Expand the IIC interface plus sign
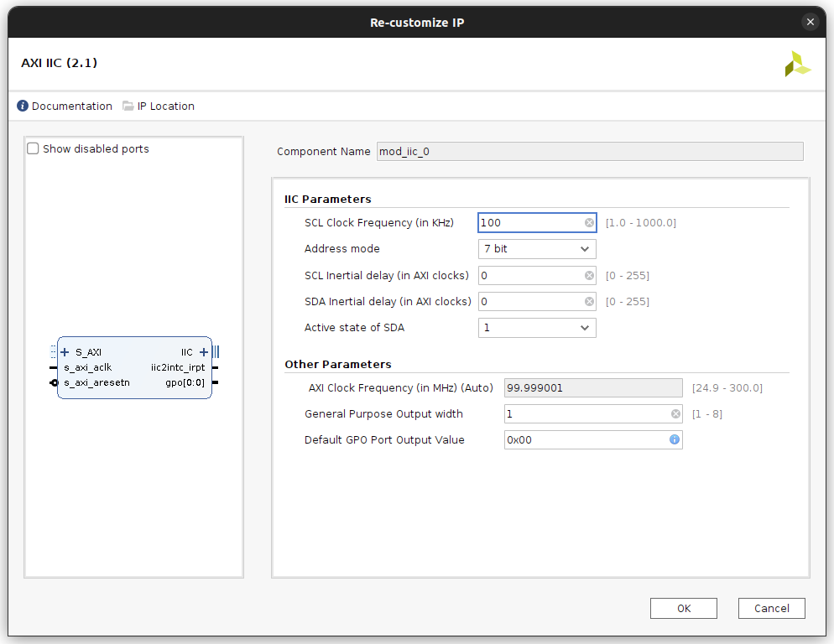The image size is (834, 644). (x=204, y=352)
